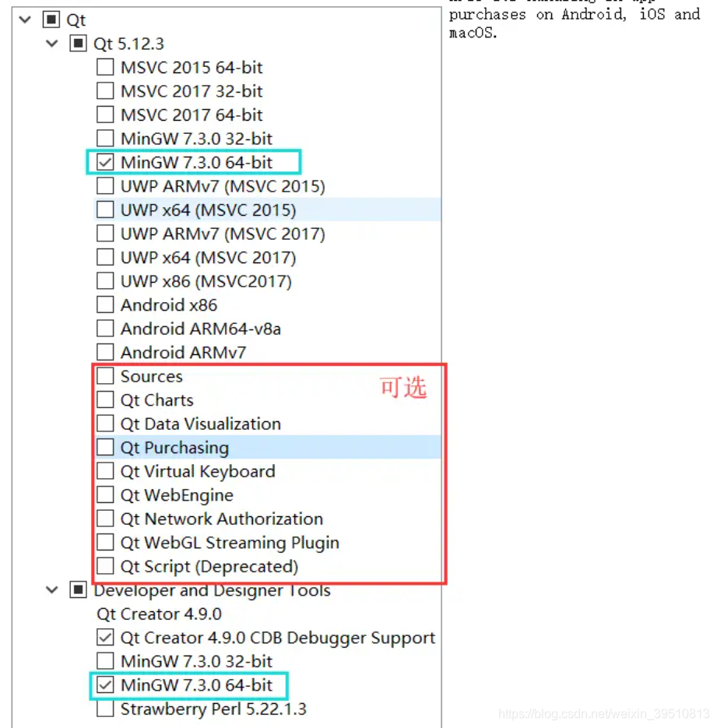Screen dimensions: 717x728
Task: Check MSVC 2015 64-bit component
Action: point(105,67)
